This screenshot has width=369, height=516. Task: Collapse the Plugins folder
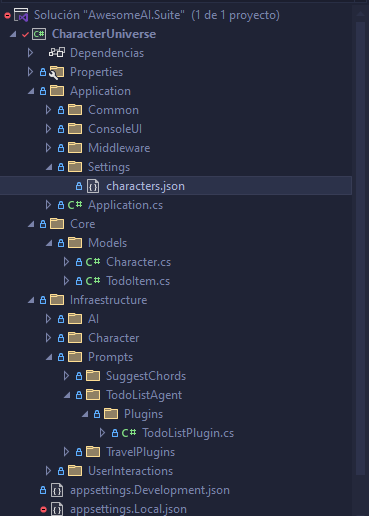[x=85, y=414]
